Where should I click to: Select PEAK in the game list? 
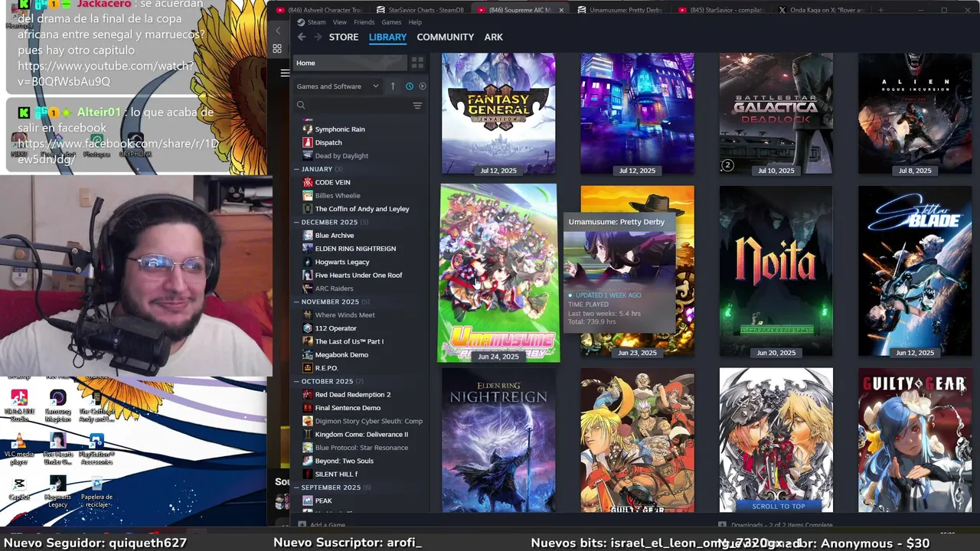point(322,500)
